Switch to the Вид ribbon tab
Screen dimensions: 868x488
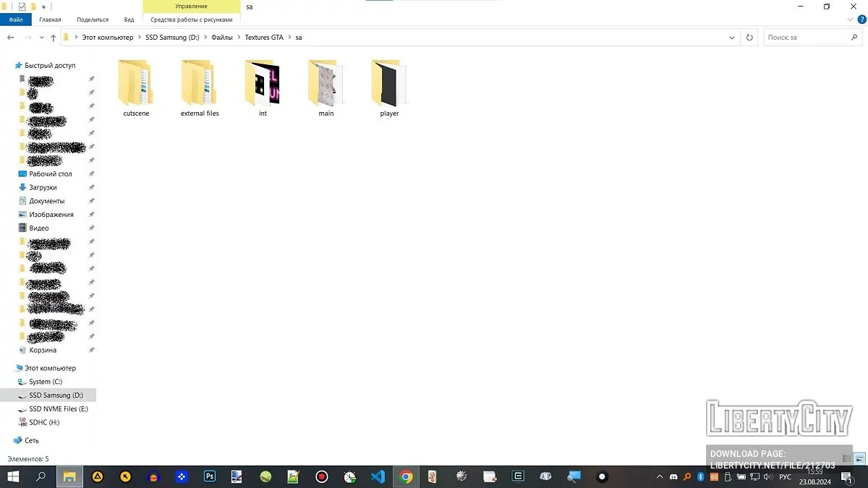129,20
